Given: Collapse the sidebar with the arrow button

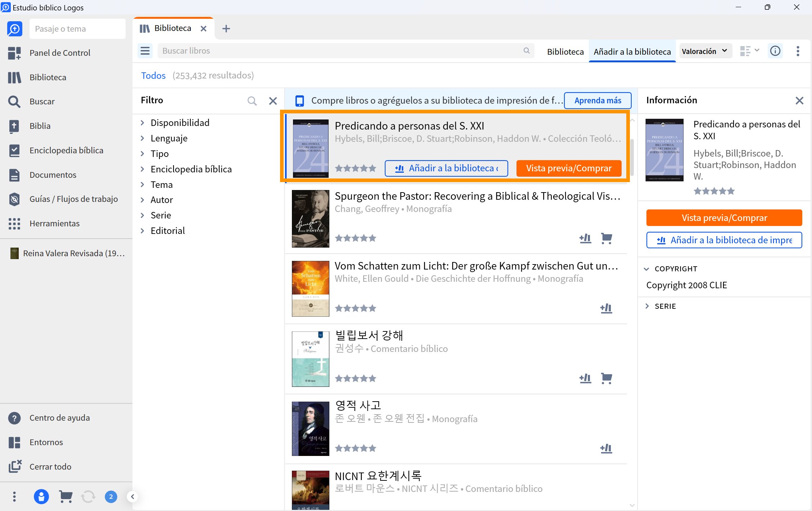Looking at the screenshot, I should coord(132,497).
